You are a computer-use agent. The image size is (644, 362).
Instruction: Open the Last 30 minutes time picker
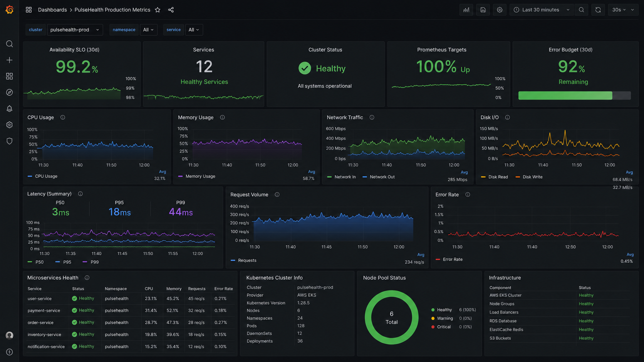point(542,10)
